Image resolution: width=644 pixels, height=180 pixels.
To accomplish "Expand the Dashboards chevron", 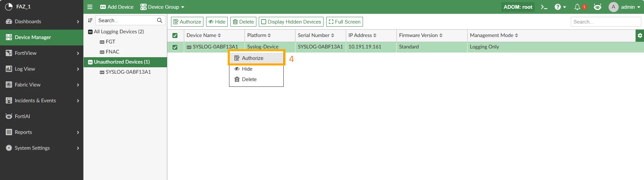I will [78, 22].
